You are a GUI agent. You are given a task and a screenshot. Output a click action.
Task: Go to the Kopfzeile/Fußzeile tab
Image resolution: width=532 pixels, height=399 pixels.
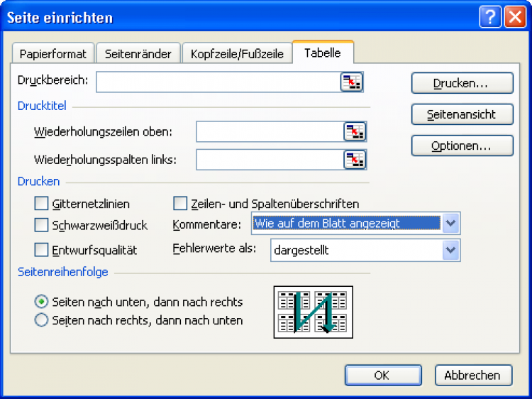pyautogui.click(x=237, y=54)
